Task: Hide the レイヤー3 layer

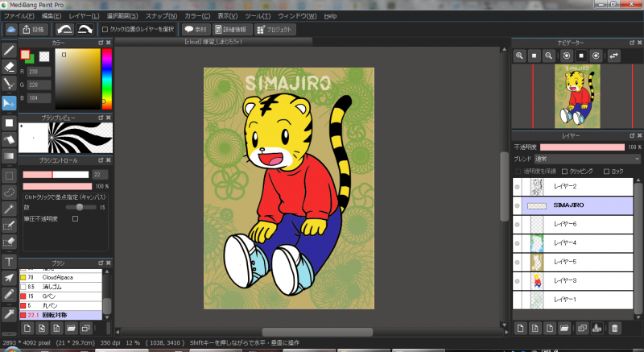Action: coord(517,281)
